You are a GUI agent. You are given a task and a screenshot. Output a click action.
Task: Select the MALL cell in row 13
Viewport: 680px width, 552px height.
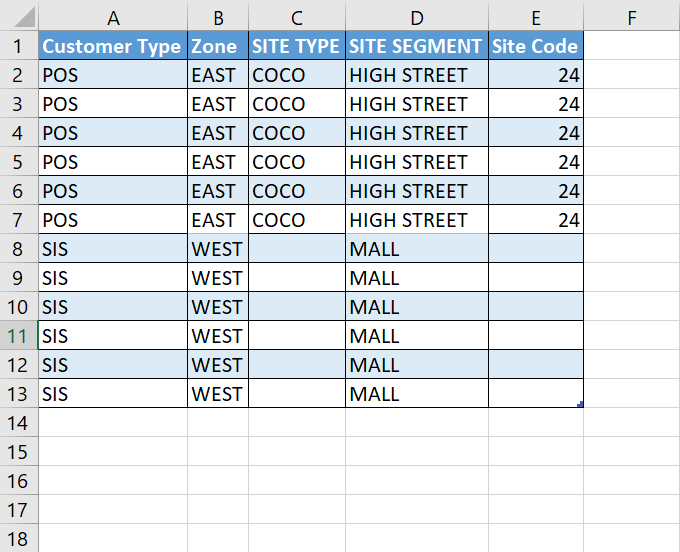417,393
